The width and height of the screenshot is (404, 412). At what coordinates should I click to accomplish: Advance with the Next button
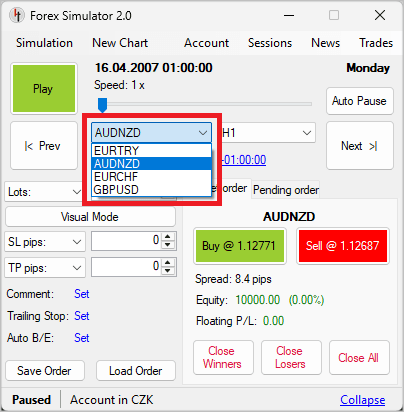tap(360, 146)
